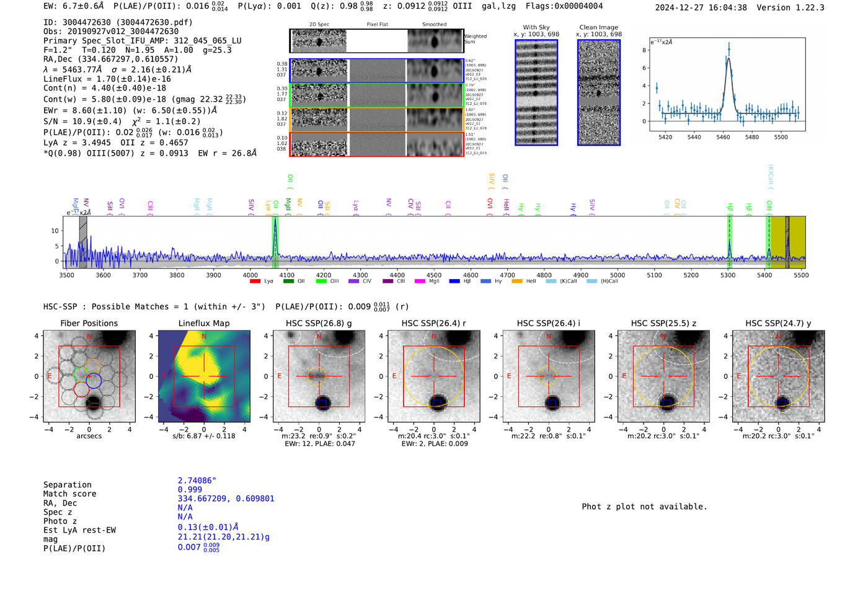
Task: Click the S/N = 10.9(±0.4) value
Action: [x=82, y=122]
